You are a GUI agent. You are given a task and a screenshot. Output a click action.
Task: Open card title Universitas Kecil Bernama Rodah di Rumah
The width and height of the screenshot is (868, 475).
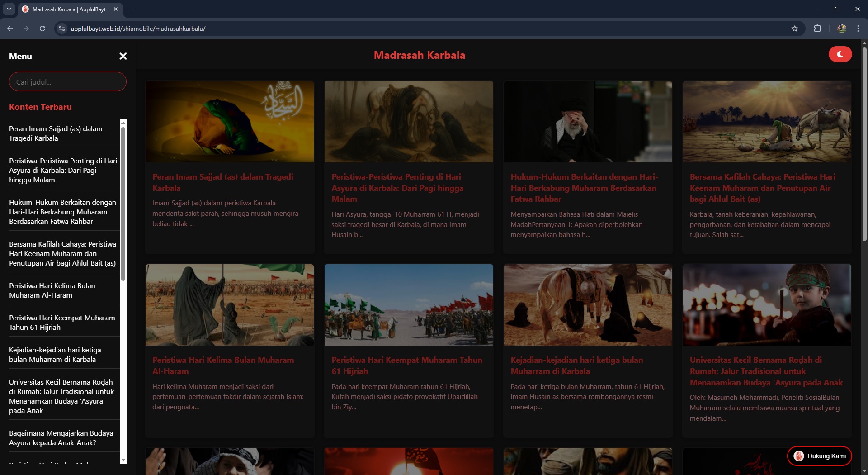[x=766, y=371]
